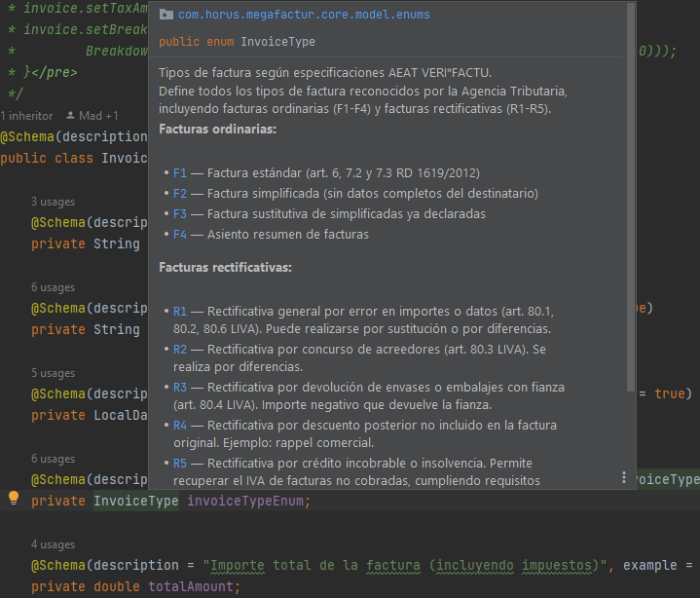This screenshot has width=700, height=598.
Task: Show "4 usages" above totalAmount field
Action: [x=53, y=544]
